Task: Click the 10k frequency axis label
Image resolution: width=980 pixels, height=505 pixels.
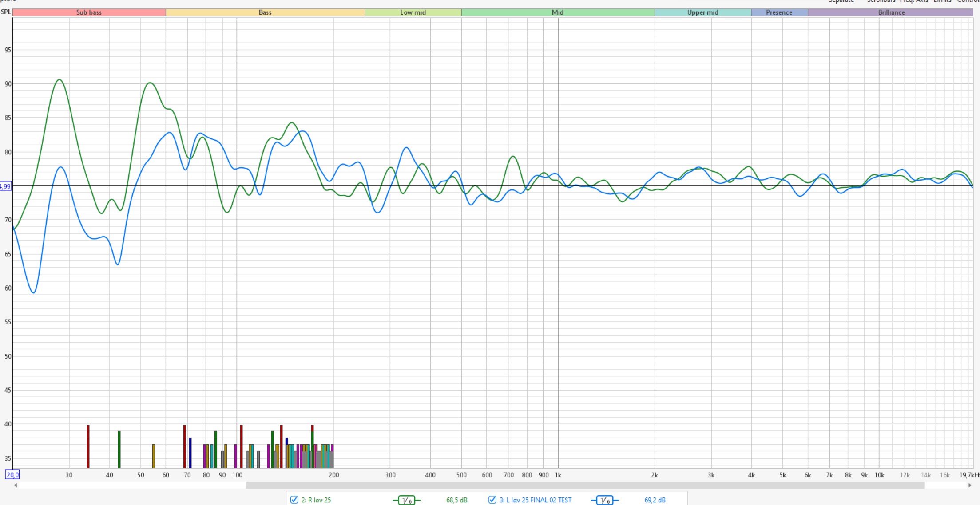Action: [x=879, y=475]
